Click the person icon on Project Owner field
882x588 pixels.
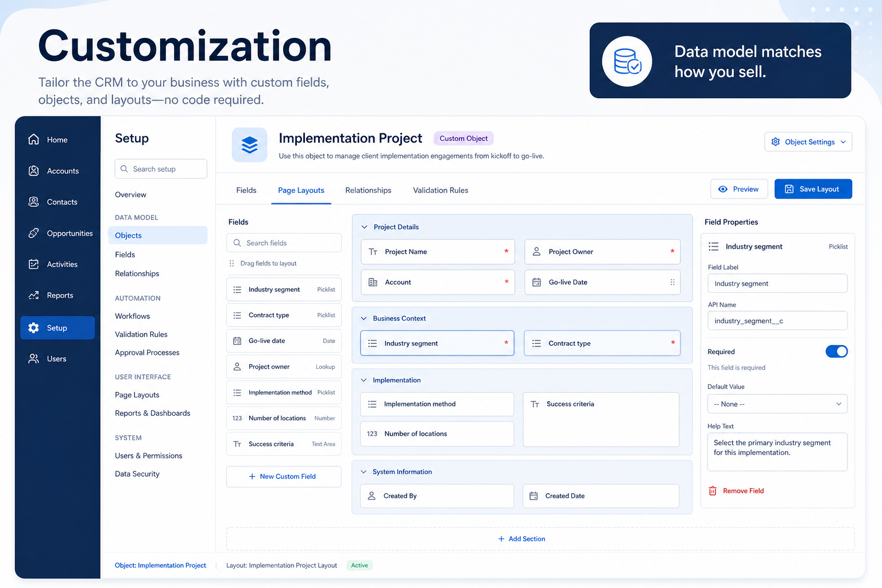coord(536,252)
